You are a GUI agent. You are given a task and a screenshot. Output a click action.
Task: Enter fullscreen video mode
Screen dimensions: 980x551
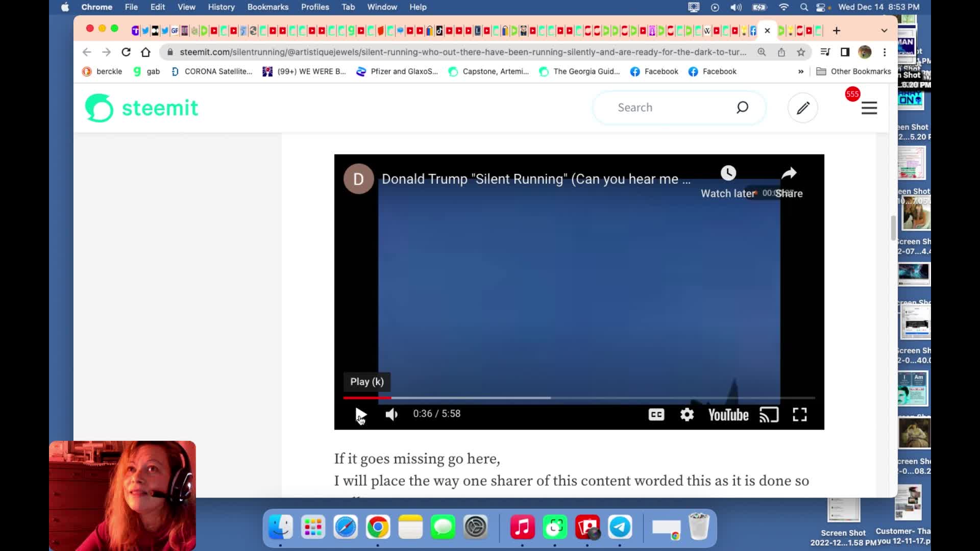click(x=800, y=415)
